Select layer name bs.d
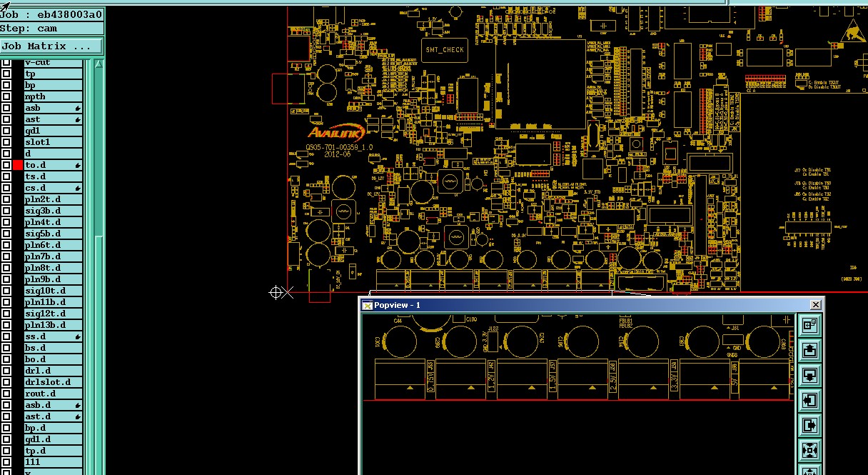The image size is (868, 475). pos(54,348)
